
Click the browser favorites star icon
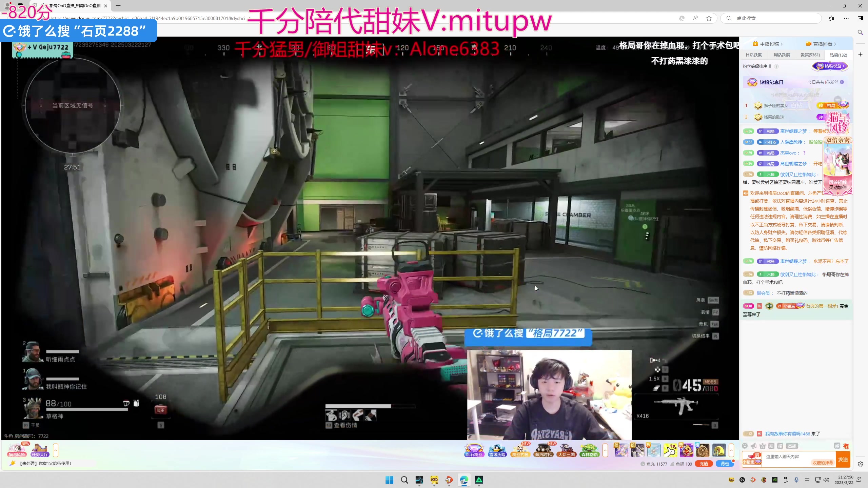pyautogui.click(x=709, y=18)
